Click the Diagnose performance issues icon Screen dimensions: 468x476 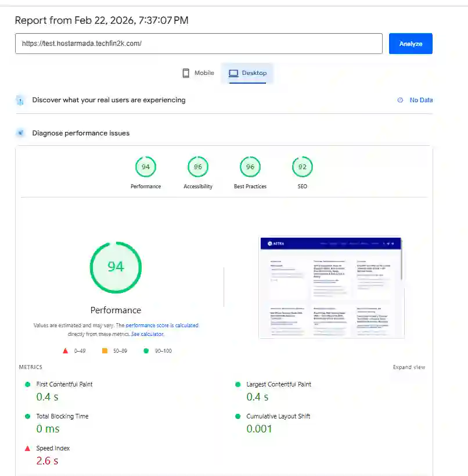pos(20,133)
